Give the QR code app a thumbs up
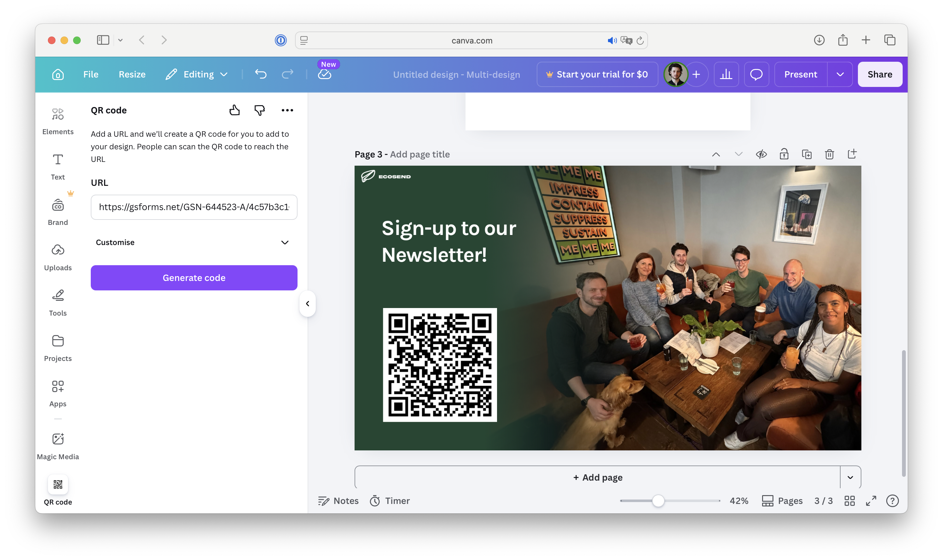 [x=234, y=110]
